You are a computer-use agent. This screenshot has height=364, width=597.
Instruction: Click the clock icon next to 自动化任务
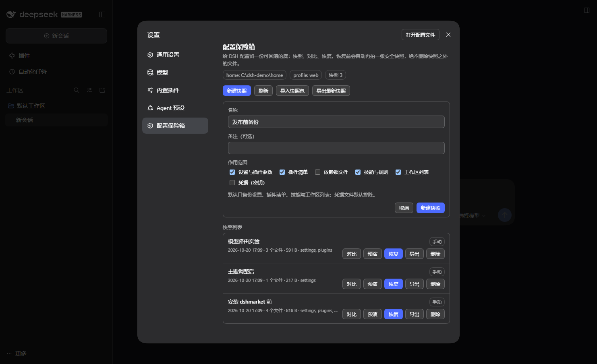12,72
